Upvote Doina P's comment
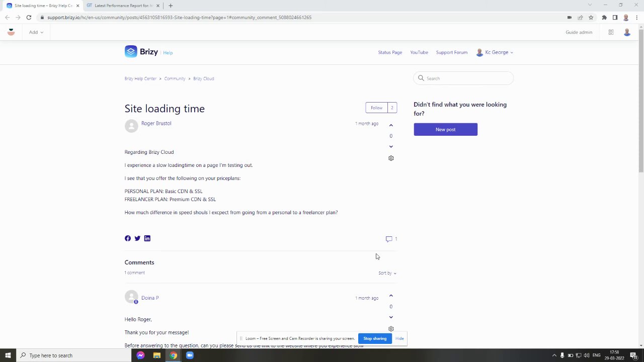Image resolution: width=644 pixels, height=362 pixels. (391, 296)
